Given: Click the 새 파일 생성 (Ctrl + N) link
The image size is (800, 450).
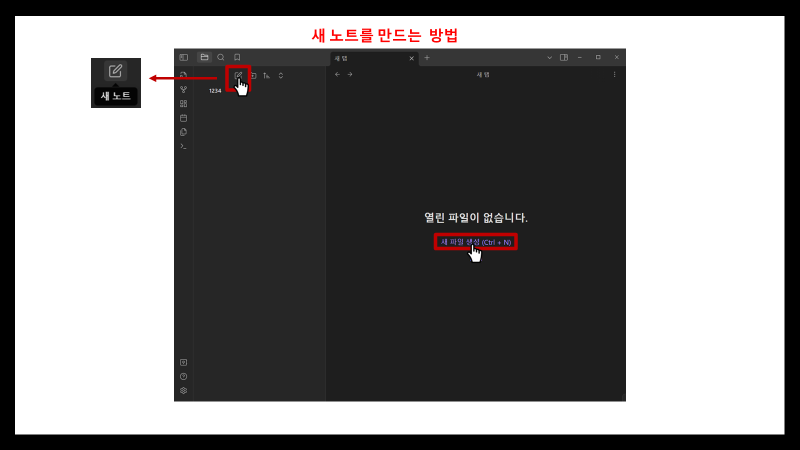Looking at the screenshot, I should [x=476, y=242].
